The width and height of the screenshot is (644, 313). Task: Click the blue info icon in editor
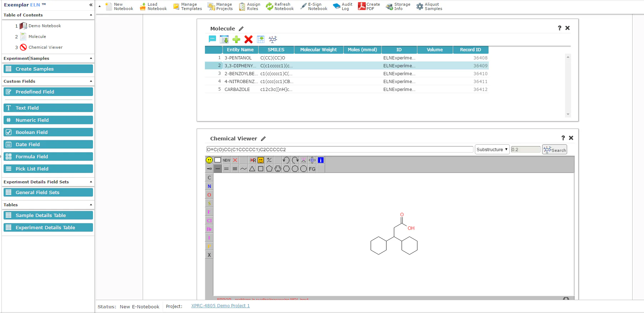[x=321, y=160]
